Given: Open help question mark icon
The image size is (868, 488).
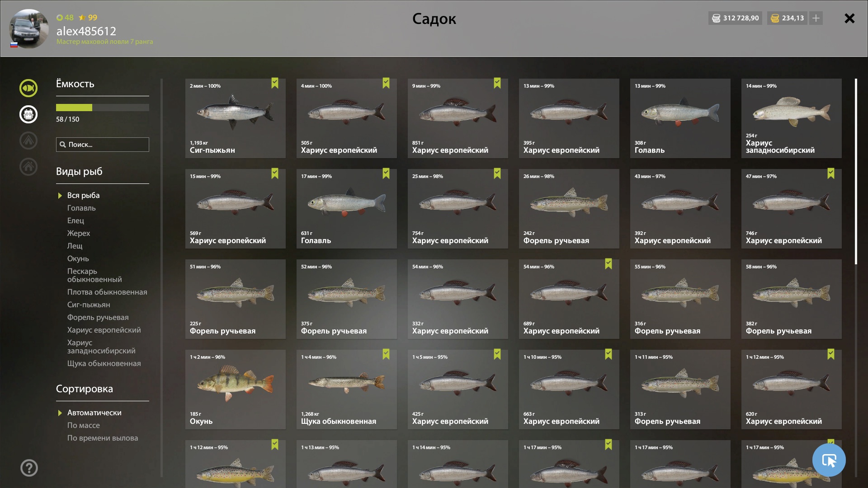Looking at the screenshot, I should pos(29,468).
